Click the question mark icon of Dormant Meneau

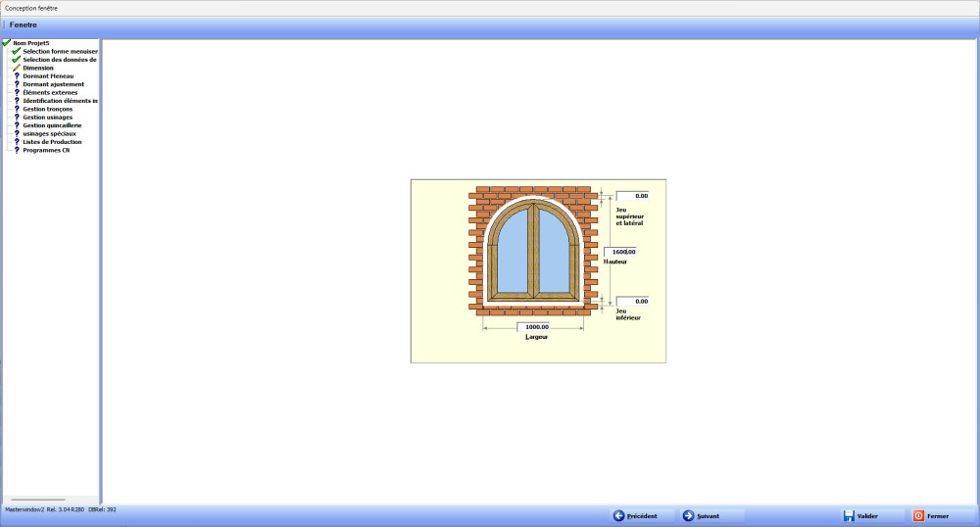click(17, 75)
